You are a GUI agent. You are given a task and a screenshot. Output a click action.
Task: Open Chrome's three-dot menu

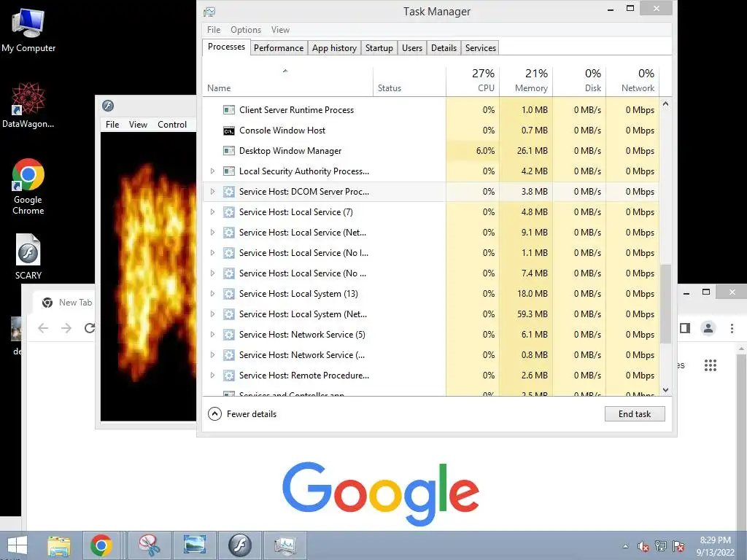tap(732, 328)
